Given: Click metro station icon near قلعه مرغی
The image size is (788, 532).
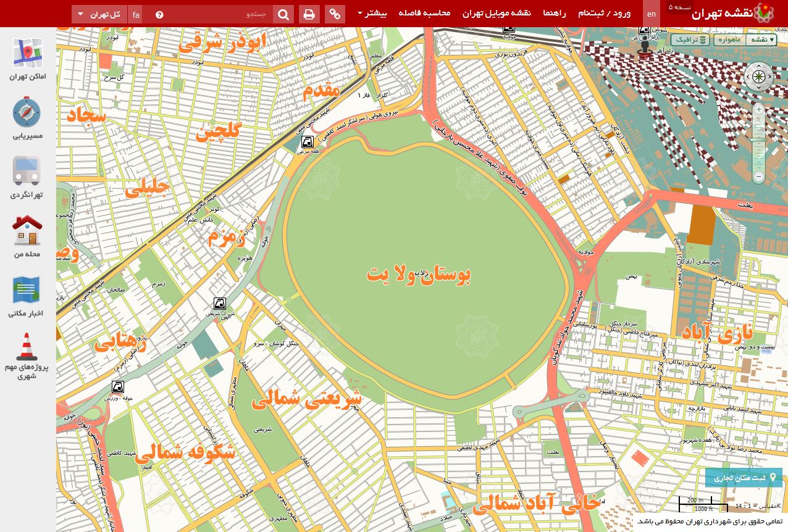Looking at the screenshot, I should click(x=307, y=142).
